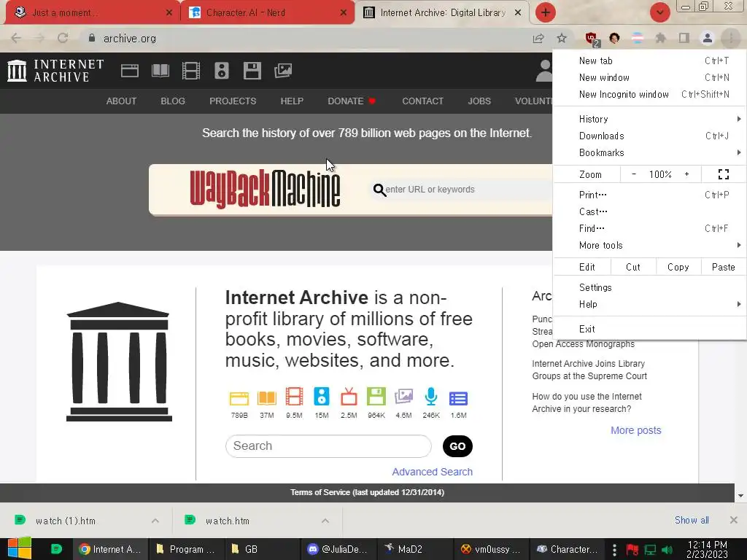Open options arrow for watch (1).htm download

click(155, 521)
